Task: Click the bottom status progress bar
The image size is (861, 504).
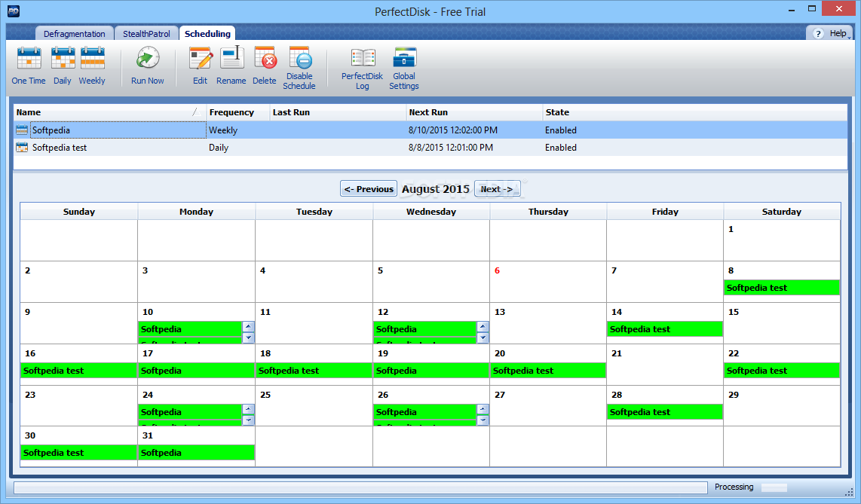Action: coord(360,487)
